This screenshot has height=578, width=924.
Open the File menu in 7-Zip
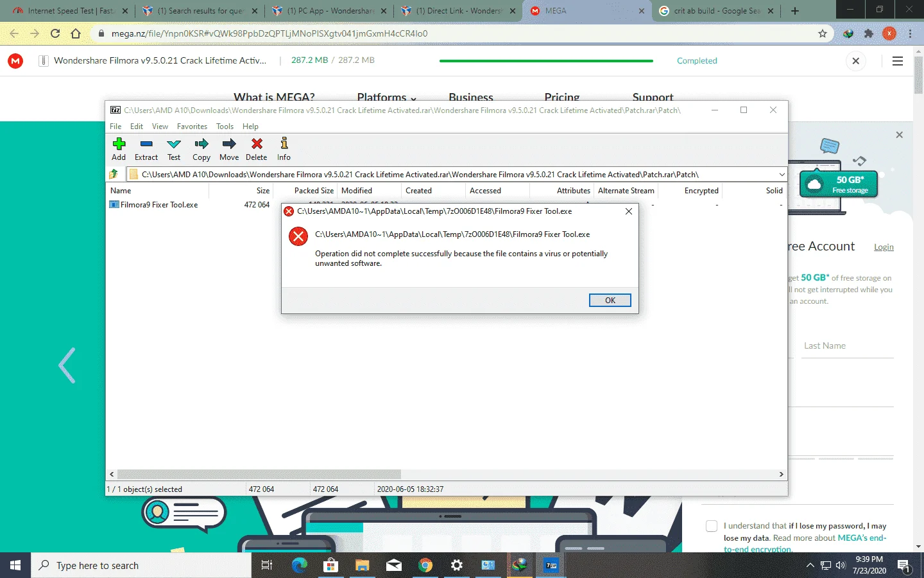click(116, 127)
